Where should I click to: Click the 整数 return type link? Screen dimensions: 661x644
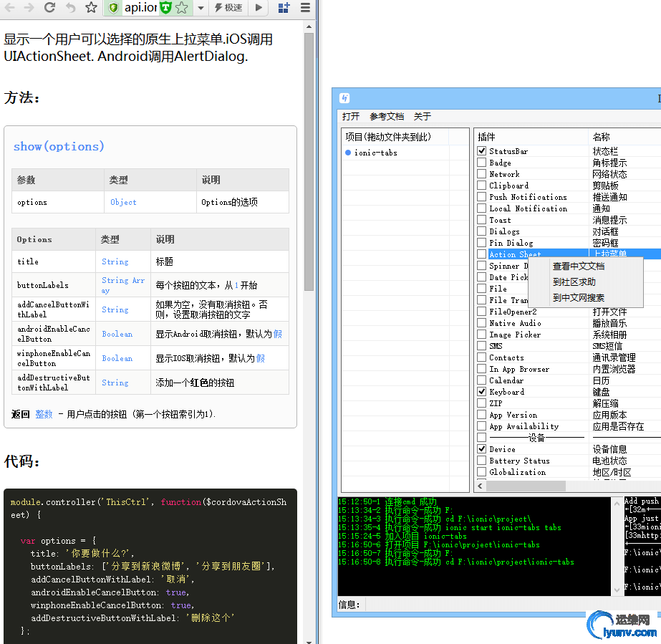44,414
